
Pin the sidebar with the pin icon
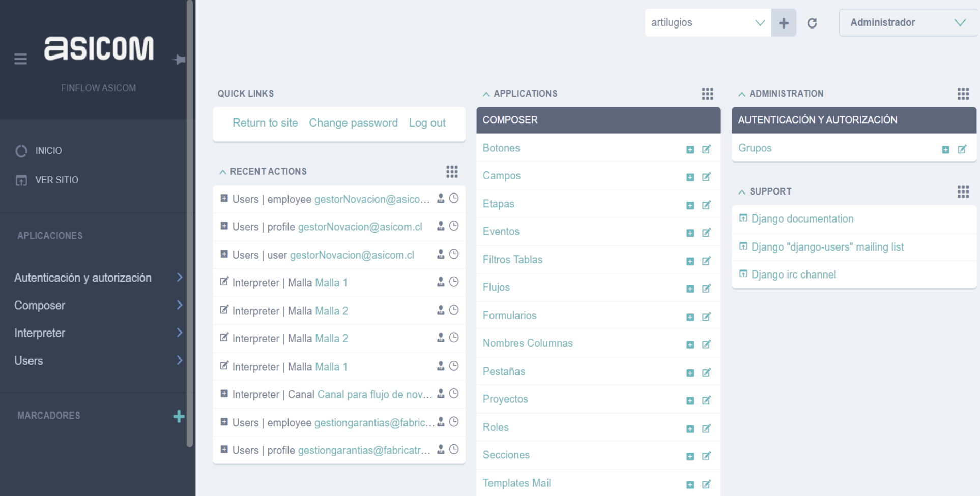pos(179,60)
